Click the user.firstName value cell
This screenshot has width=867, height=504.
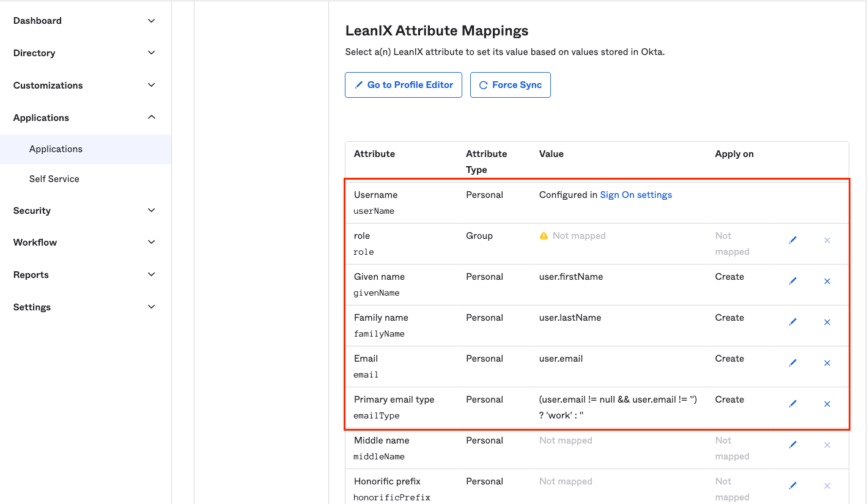coord(571,277)
